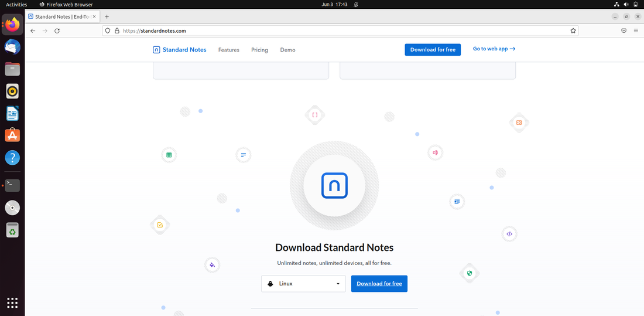
Task: Open Thunderbird mail from dock
Action: [x=12, y=46]
